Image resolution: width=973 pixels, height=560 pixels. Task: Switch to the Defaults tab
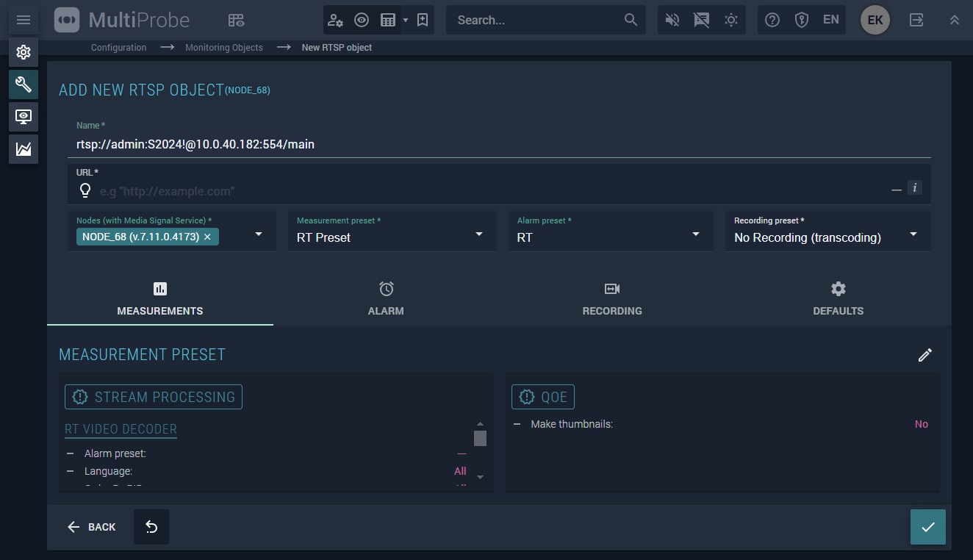point(839,299)
